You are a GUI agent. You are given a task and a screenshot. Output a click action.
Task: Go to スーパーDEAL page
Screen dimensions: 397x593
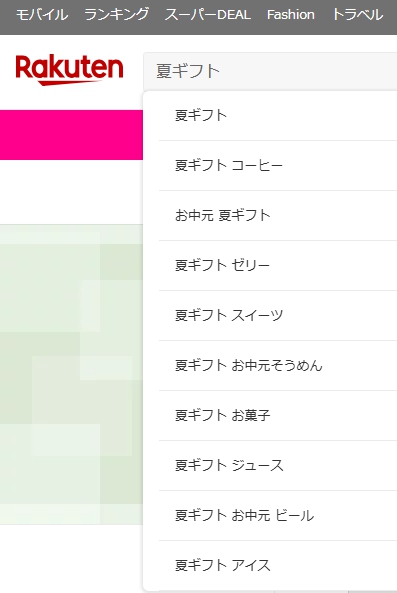tap(208, 15)
